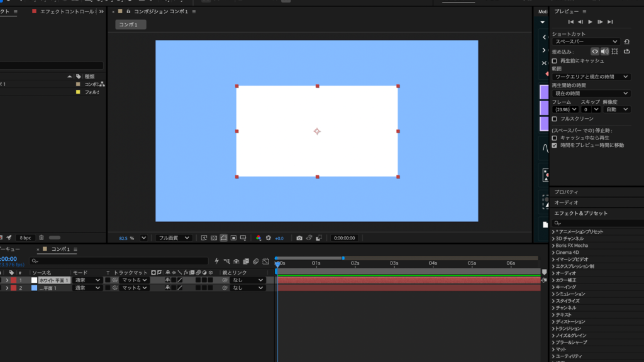Open blend mode dropdown for layer 2
644x362 pixels.
(x=87, y=288)
